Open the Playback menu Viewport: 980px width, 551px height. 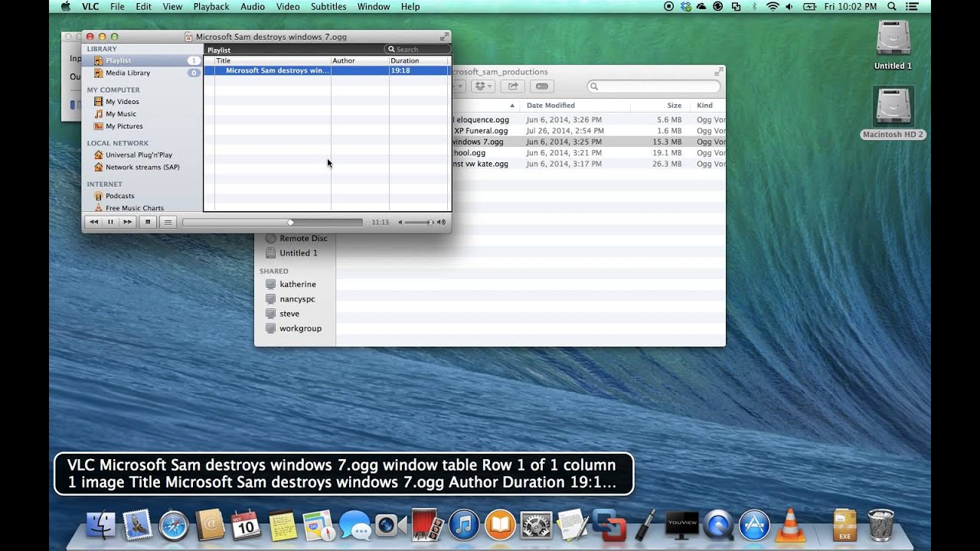[211, 6]
